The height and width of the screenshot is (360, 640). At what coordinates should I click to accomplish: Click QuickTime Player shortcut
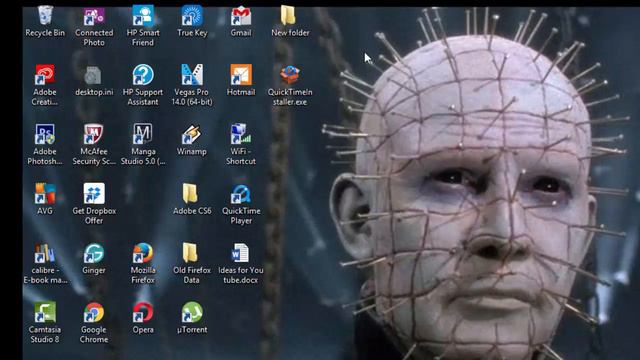pyautogui.click(x=241, y=193)
